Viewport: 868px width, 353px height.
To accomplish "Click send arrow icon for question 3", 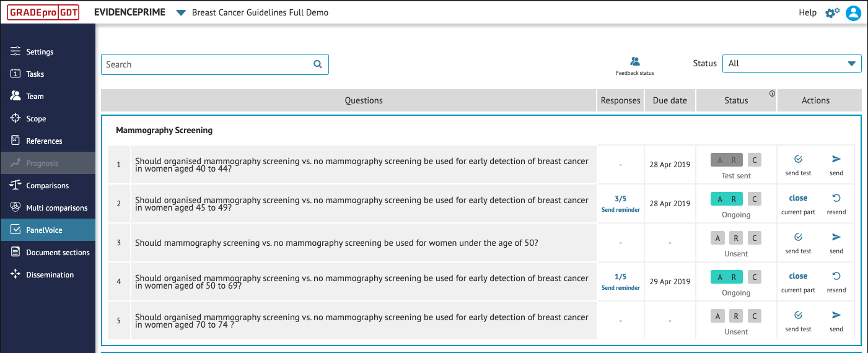I will pos(836,237).
